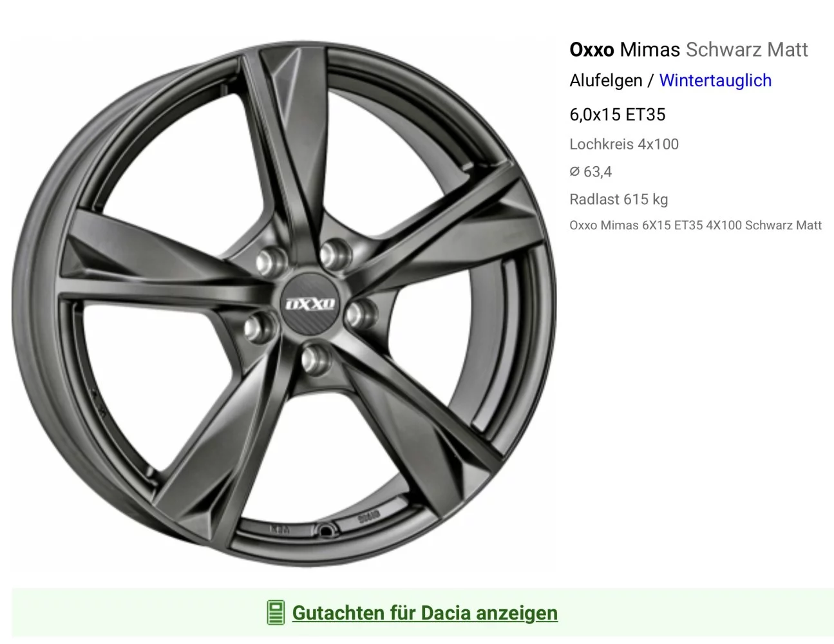Click the left lower lug bolt hole
Screen dimensions: 834x644
(261, 326)
